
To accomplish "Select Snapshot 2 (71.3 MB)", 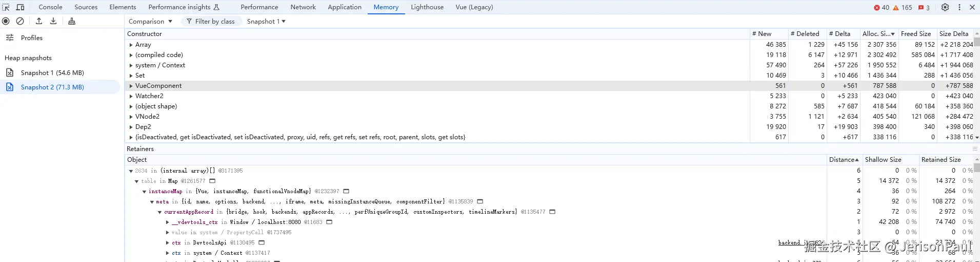I will pyautogui.click(x=60, y=87).
